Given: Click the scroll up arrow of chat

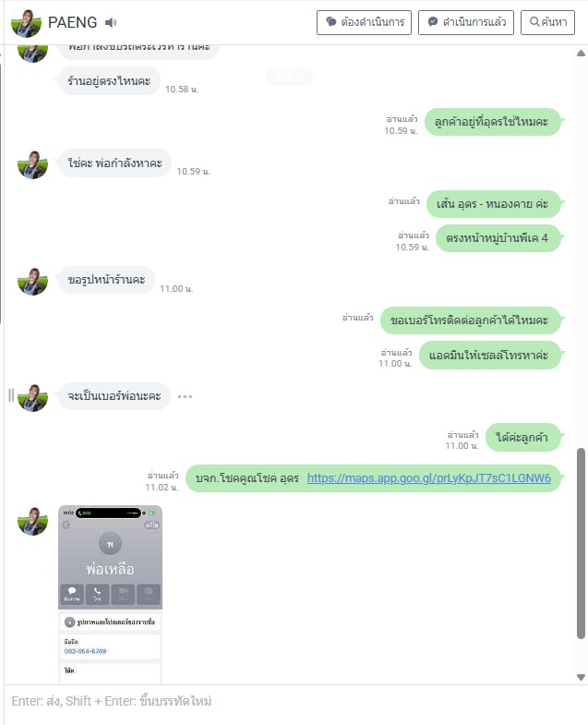Looking at the screenshot, I should [581, 54].
